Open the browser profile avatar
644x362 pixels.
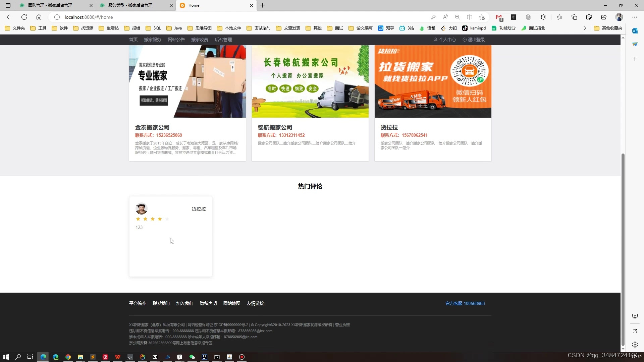[619, 17]
